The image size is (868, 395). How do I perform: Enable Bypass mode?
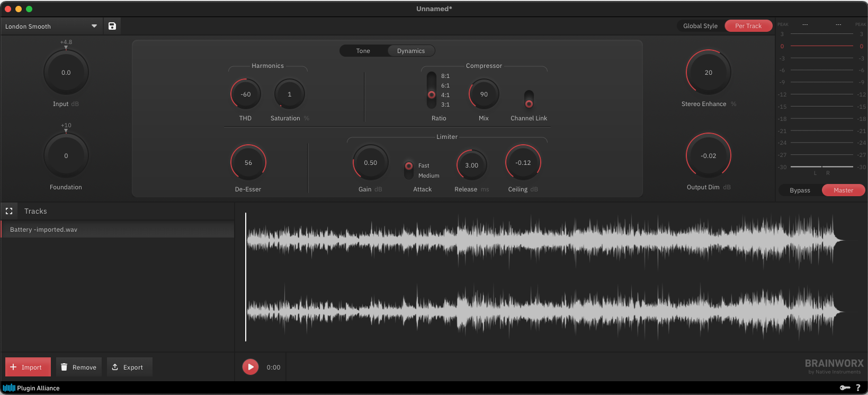click(800, 190)
